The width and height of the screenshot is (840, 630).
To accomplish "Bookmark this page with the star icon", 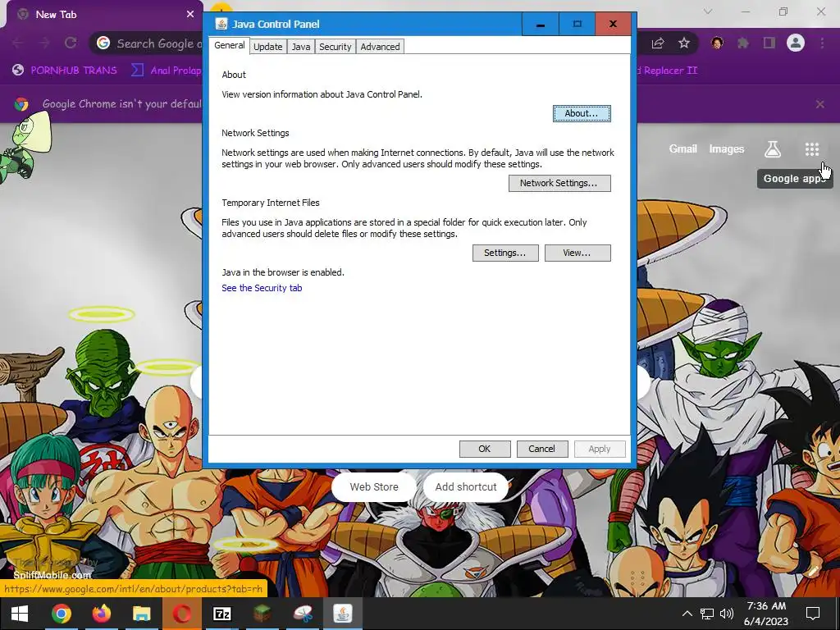I will tap(684, 43).
